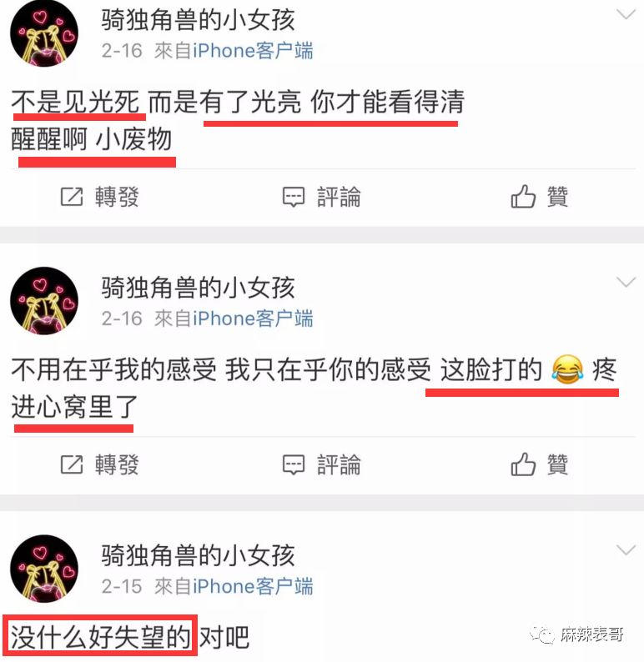Open comments via the second post's bubble icon
This screenshot has width=644, height=662.
[293, 465]
